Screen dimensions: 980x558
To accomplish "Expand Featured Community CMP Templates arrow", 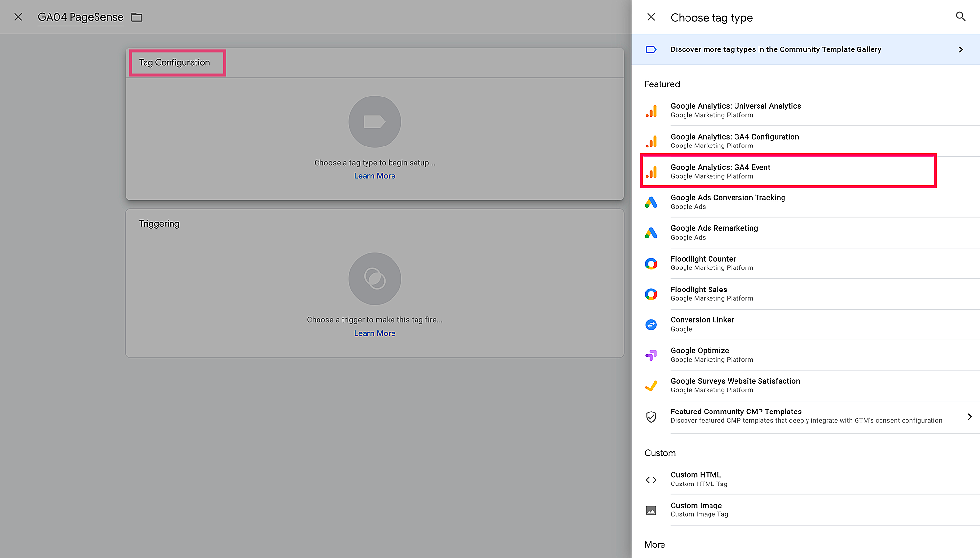I will (969, 417).
